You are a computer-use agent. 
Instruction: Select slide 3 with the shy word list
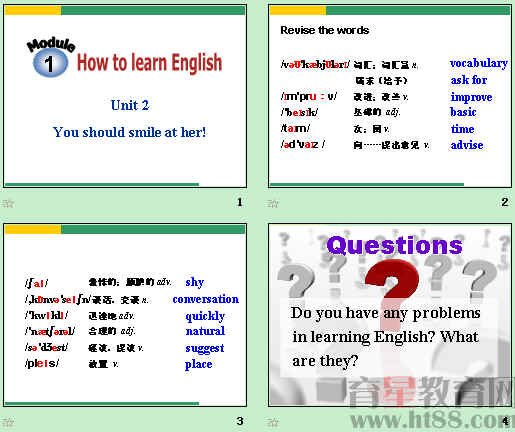pyautogui.click(x=125, y=315)
